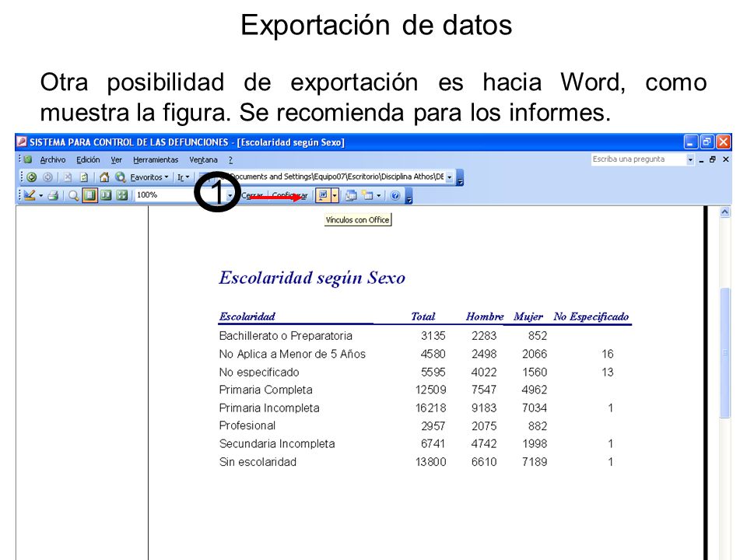The image size is (747, 560).
Task: Click the 'Sin escolaridad' row label
Action: (x=258, y=462)
